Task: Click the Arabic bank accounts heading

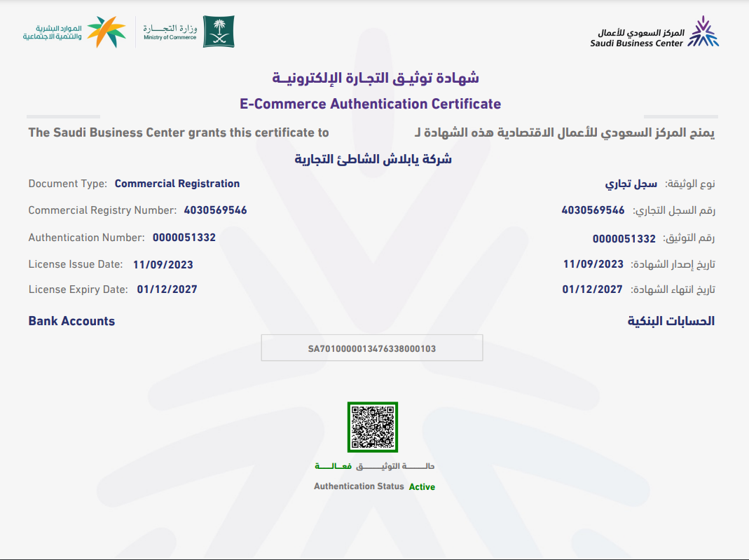Action: point(671,321)
